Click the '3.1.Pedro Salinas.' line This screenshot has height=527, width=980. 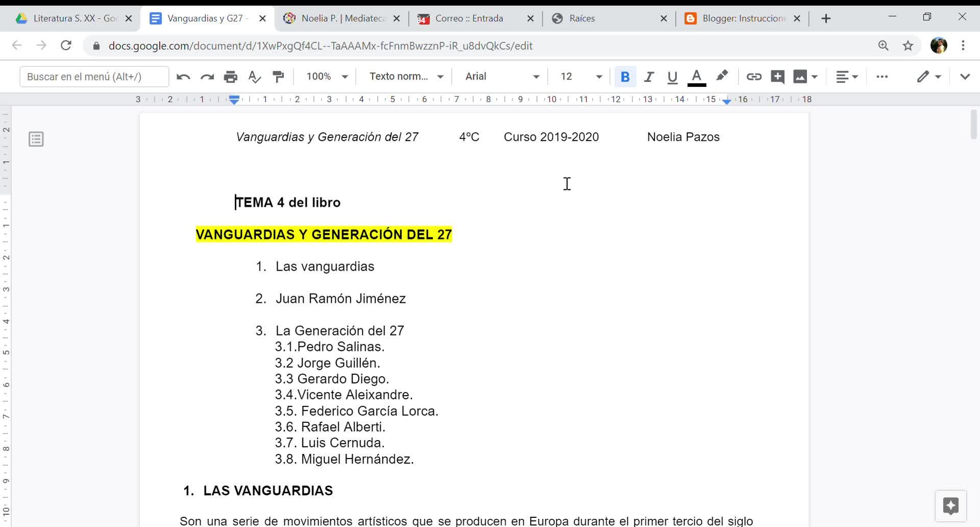(x=330, y=347)
